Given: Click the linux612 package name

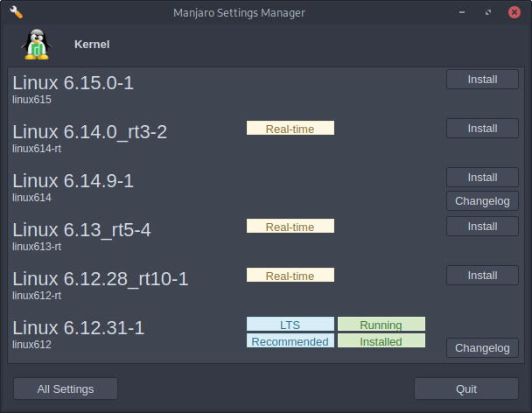Looking at the screenshot, I should tap(31, 345).
